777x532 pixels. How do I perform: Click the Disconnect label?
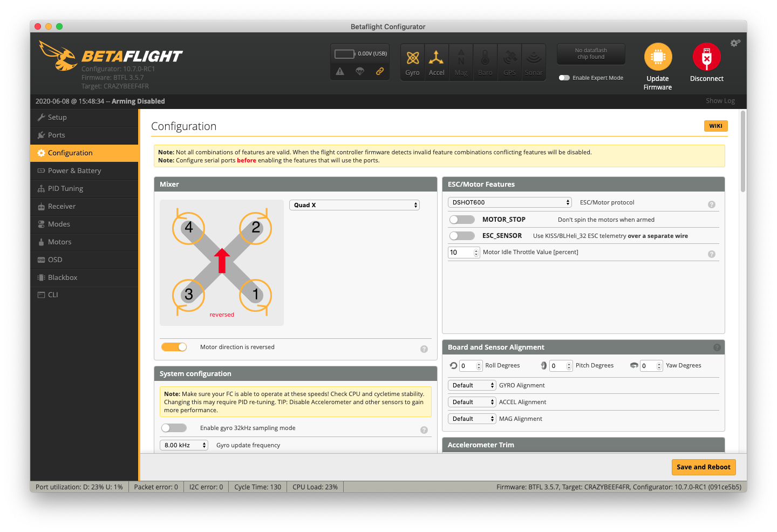[x=707, y=78]
